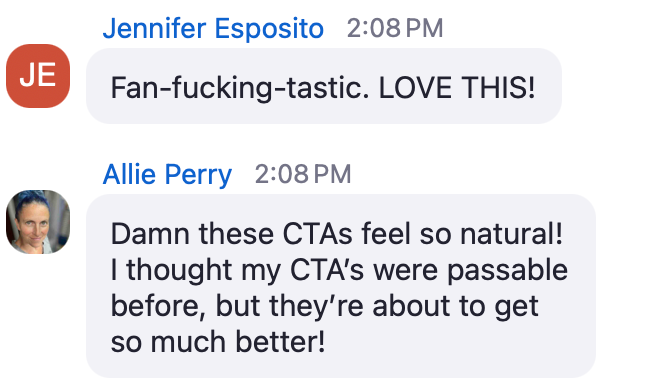Click the word 'Esposito' in sender name
This screenshot has width=656, height=389.
(x=269, y=29)
